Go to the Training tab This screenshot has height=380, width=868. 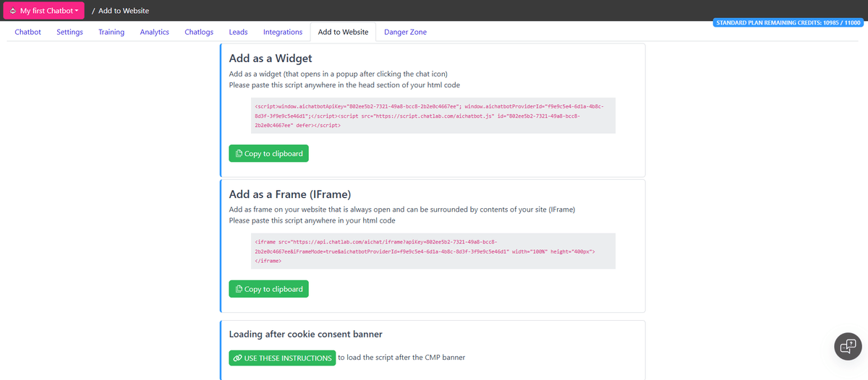111,32
